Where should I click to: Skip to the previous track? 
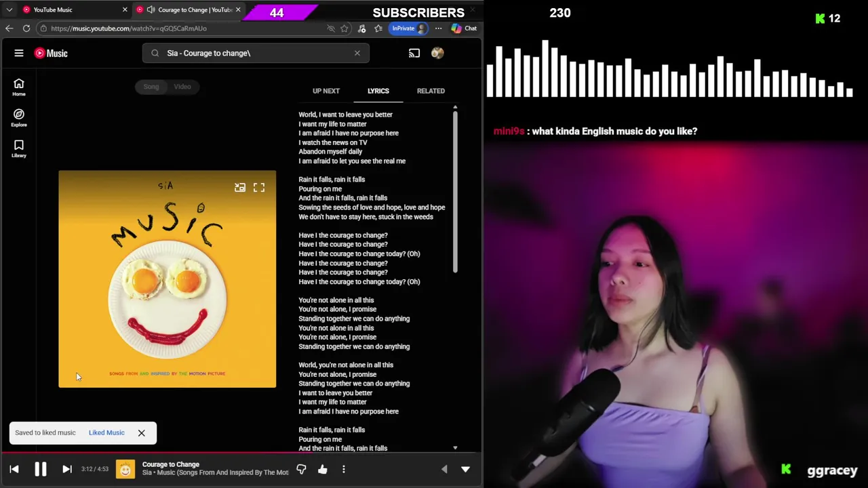click(14, 469)
